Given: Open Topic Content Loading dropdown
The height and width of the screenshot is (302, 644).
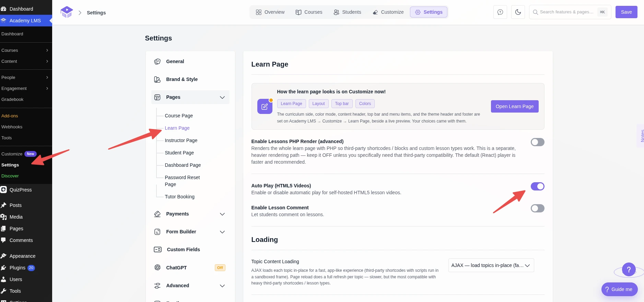Looking at the screenshot, I should [x=491, y=265].
